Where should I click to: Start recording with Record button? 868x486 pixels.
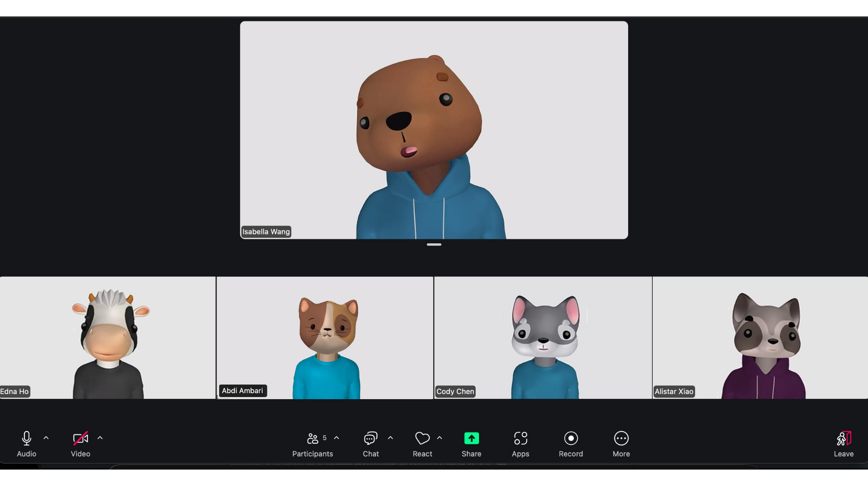point(571,439)
